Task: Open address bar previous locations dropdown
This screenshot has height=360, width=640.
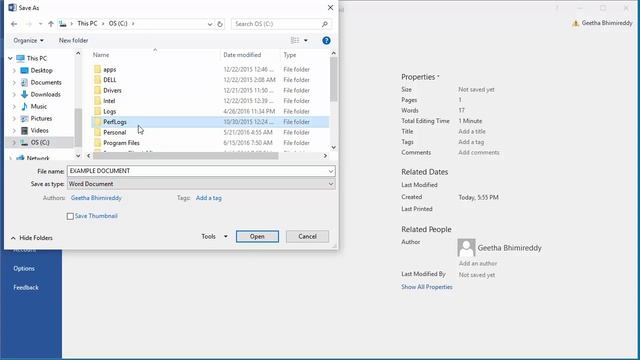Action: click(x=210, y=24)
